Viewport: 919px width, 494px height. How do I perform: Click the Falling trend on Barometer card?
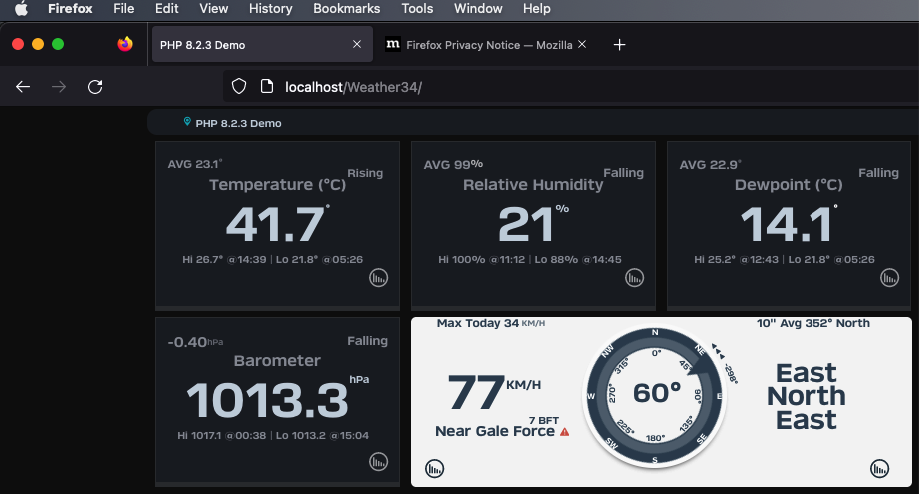pos(367,340)
